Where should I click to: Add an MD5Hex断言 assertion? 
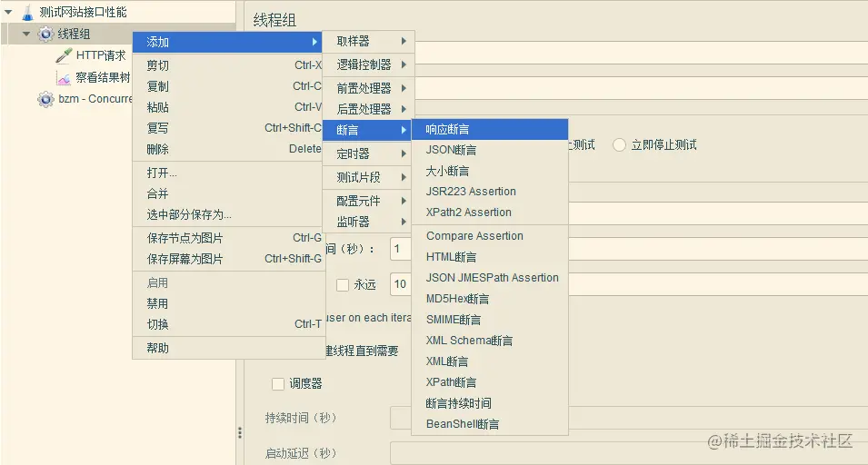click(x=490, y=299)
